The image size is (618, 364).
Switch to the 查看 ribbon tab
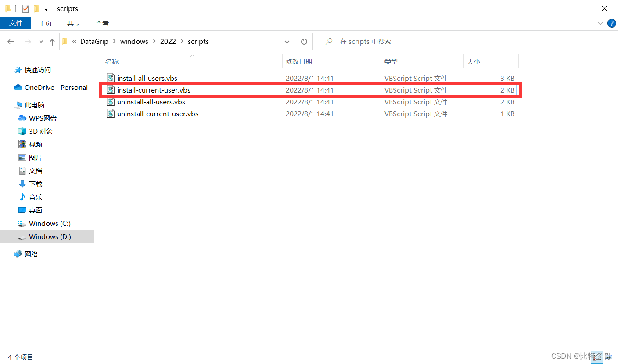(x=102, y=23)
